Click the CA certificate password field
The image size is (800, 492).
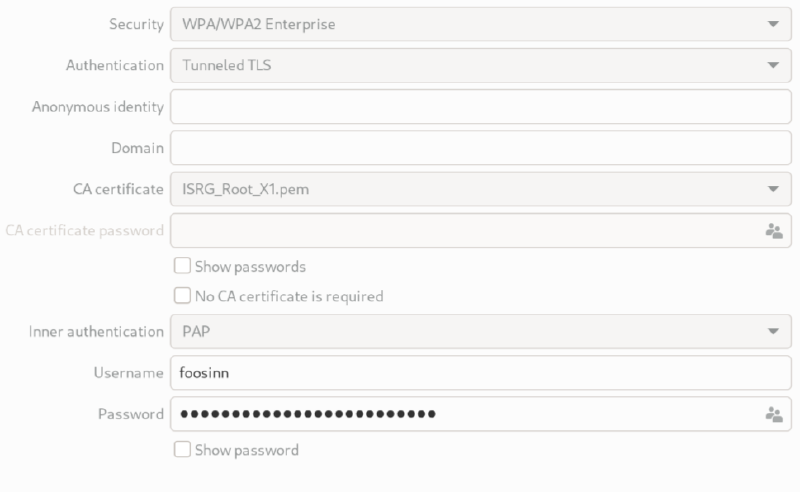(460, 231)
